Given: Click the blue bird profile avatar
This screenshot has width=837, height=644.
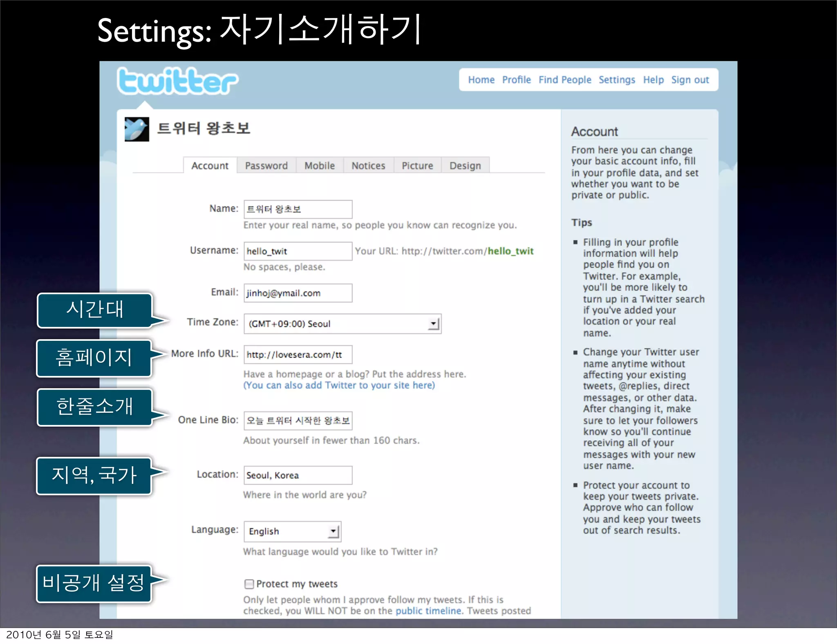Looking at the screenshot, I should tap(137, 129).
